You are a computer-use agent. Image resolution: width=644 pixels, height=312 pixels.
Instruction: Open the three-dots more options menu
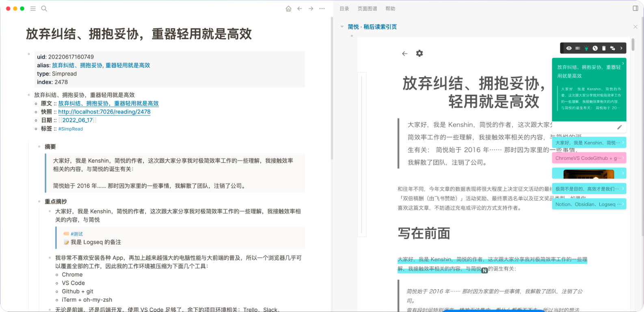pos(322,9)
